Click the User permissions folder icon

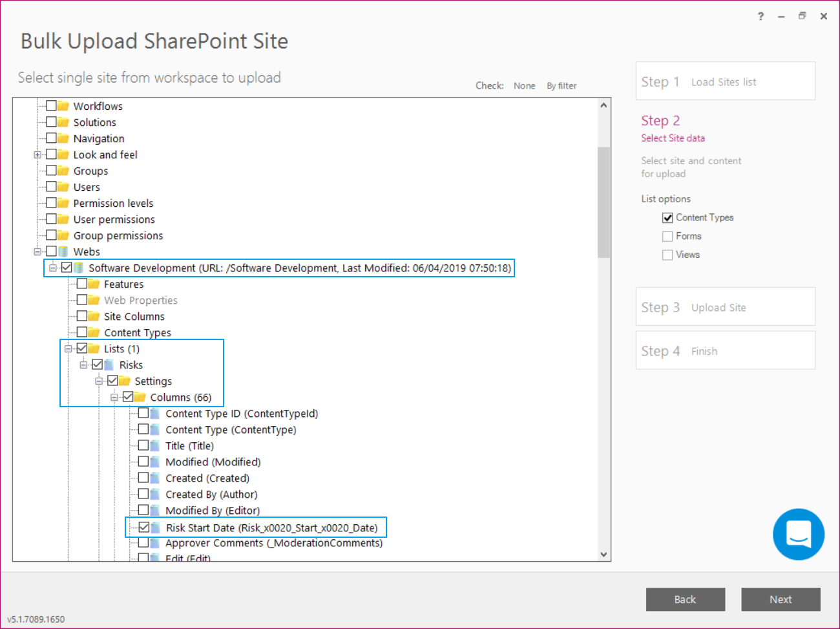tap(63, 219)
